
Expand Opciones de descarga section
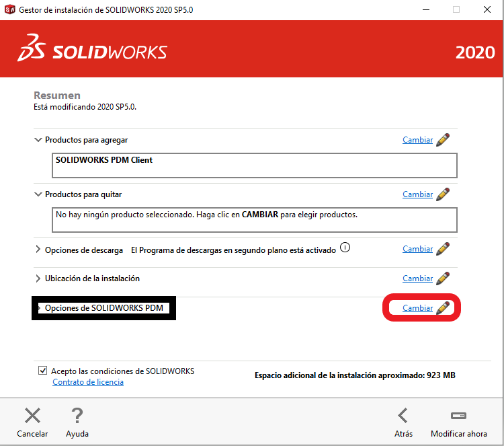pyautogui.click(x=38, y=250)
